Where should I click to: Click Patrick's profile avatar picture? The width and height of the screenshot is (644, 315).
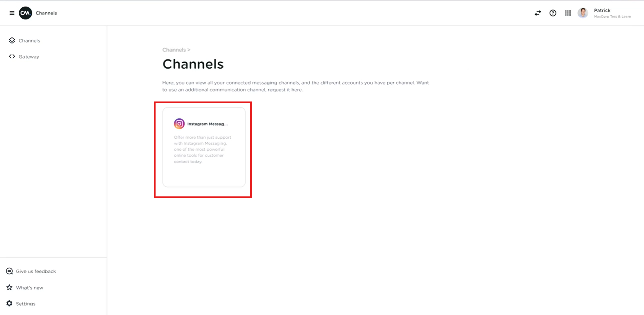pos(583,13)
